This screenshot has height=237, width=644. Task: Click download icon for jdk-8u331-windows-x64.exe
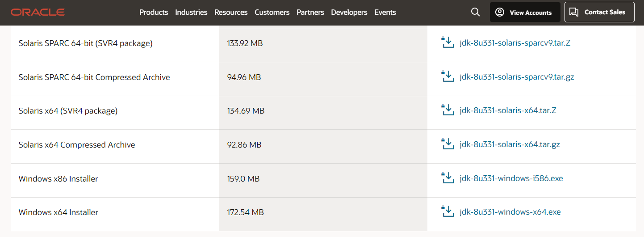tap(447, 212)
